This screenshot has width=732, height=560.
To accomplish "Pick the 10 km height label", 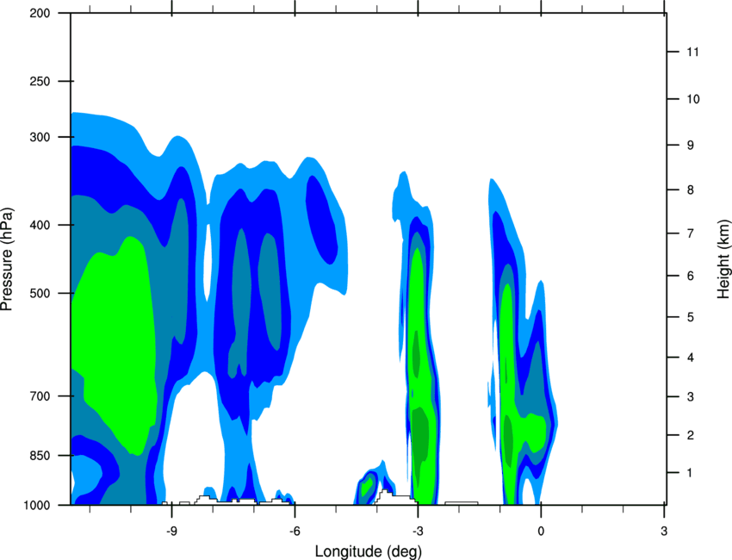I will point(693,99).
